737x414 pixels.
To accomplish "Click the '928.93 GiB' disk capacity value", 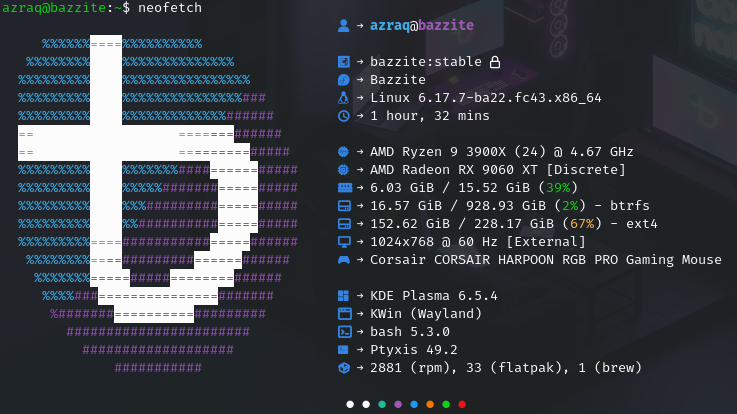I will point(506,206).
